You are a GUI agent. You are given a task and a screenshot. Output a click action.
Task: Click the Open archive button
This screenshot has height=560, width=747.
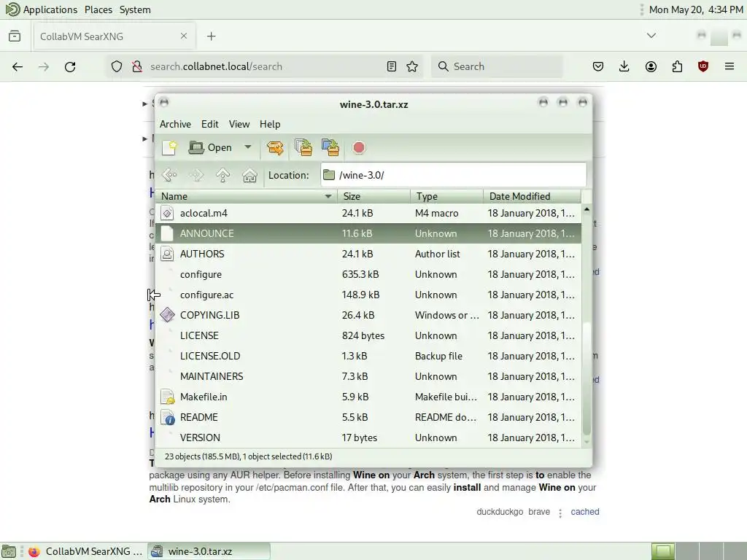[210, 147]
